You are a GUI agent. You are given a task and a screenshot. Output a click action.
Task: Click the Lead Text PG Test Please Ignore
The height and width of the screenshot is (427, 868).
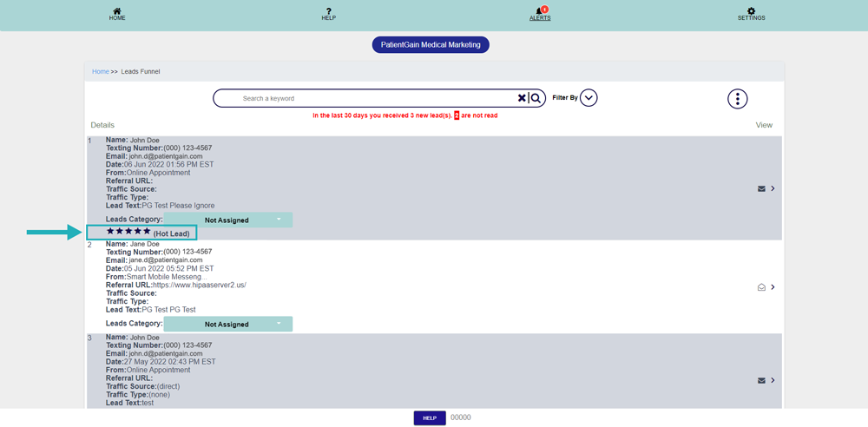178,206
